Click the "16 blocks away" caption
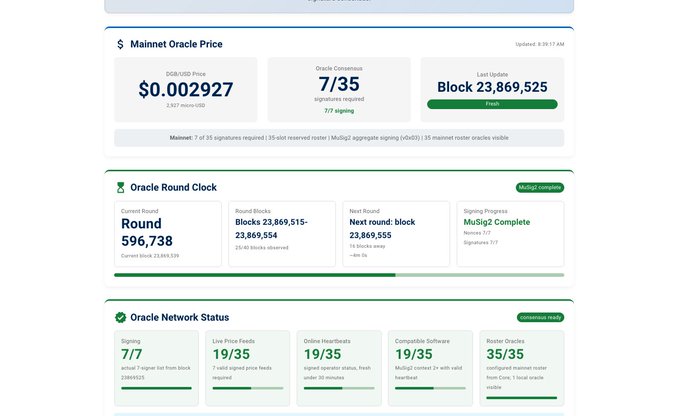 pyautogui.click(x=367, y=246)
